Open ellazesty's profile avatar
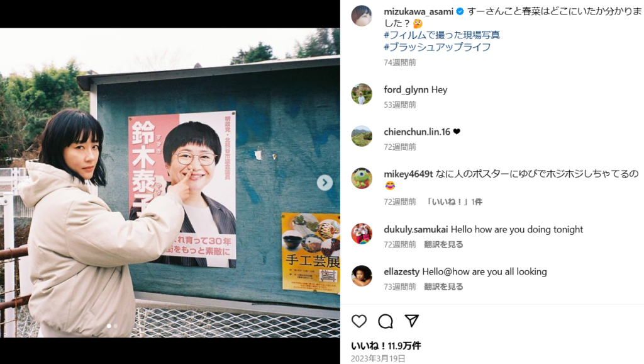 pos(362,276)
